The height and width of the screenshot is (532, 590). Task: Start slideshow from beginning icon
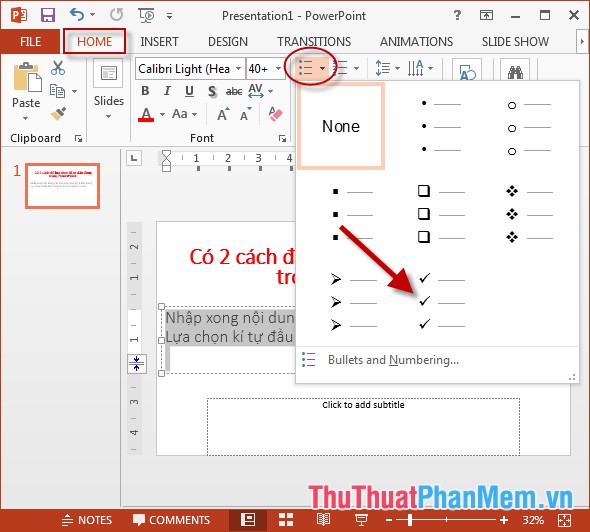click(146, 15)
